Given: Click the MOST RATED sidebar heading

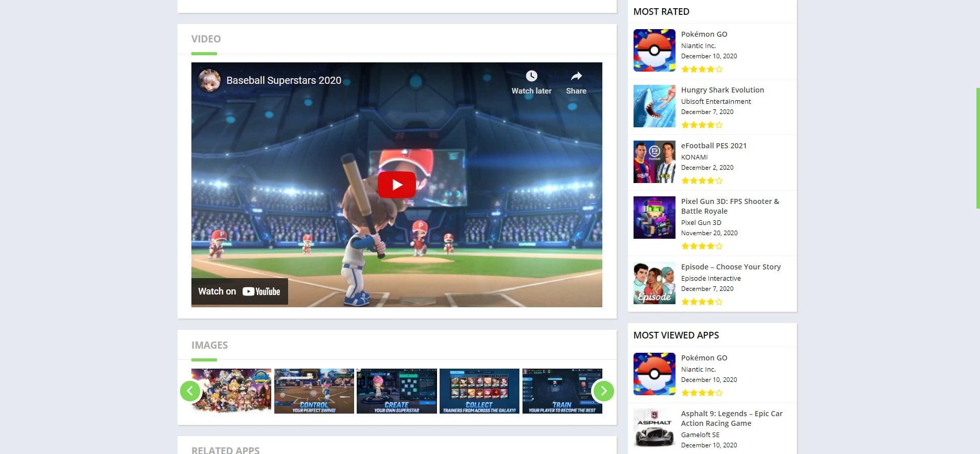Looking at the screenshot, I should 661,11.
